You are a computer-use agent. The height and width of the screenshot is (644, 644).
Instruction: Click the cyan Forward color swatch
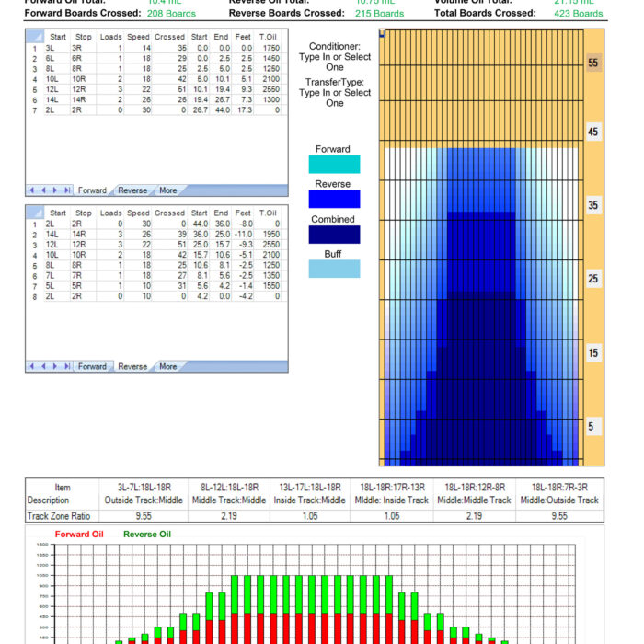pyautogui.click(x=334, y=164)
